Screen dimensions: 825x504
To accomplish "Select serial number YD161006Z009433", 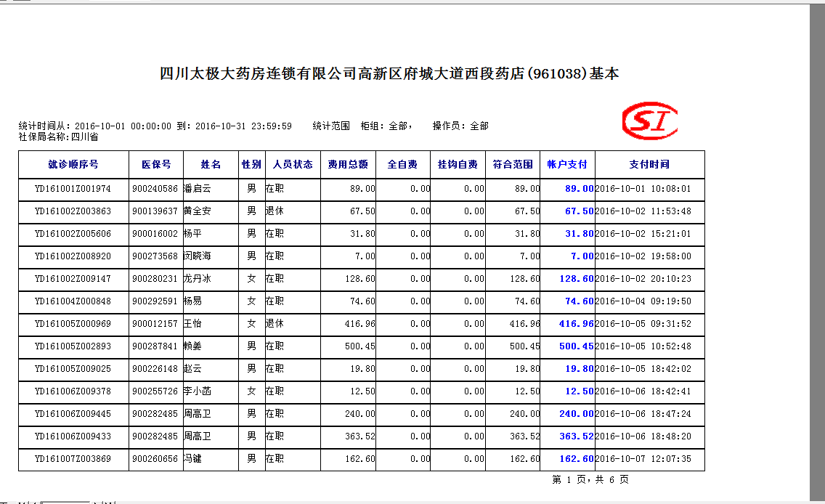I will coord(73,436).
